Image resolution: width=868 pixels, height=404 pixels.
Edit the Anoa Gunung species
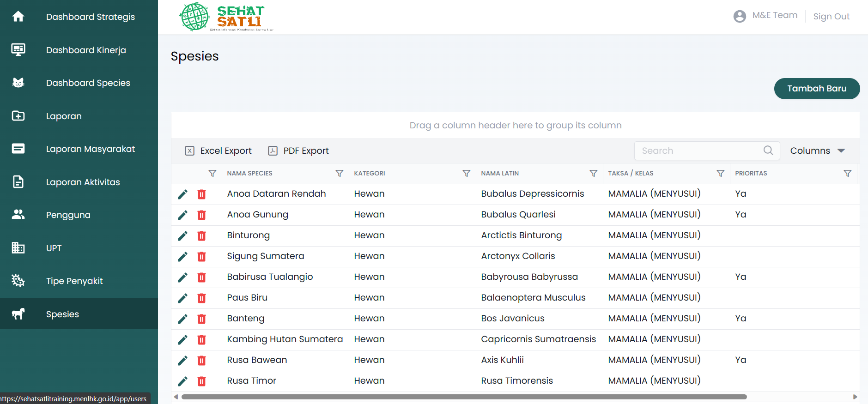(183, 215)
